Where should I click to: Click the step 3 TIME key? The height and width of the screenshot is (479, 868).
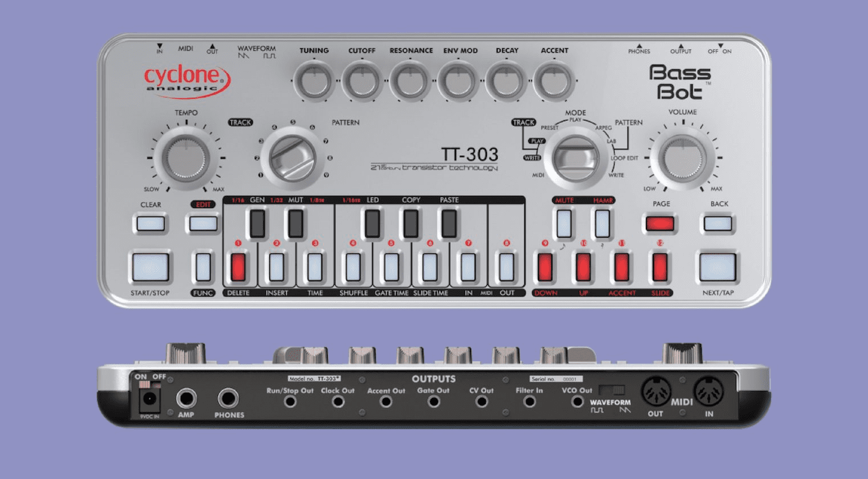click(x=315, y=267)
